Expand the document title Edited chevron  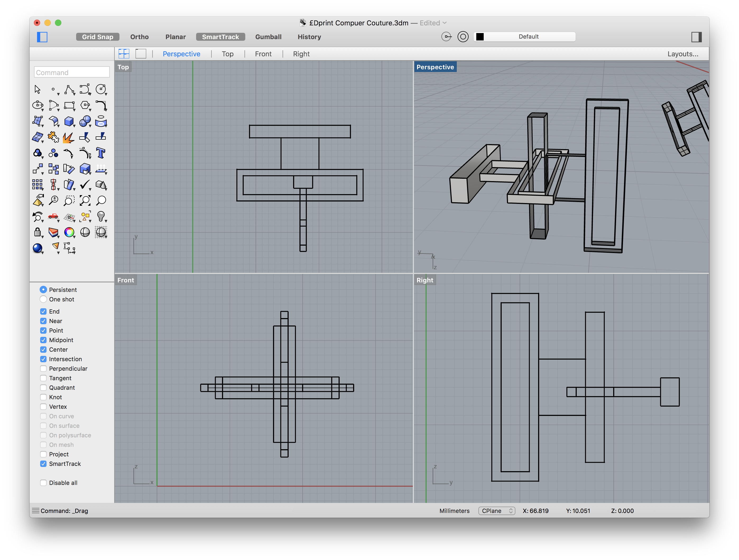coord(445,23)
